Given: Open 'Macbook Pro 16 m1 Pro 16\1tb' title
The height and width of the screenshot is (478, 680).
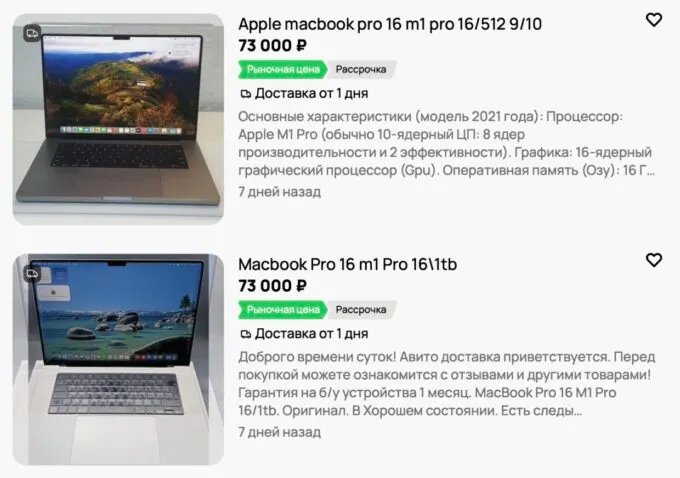Looking at the screenshot, I should (x=348, y=264).
